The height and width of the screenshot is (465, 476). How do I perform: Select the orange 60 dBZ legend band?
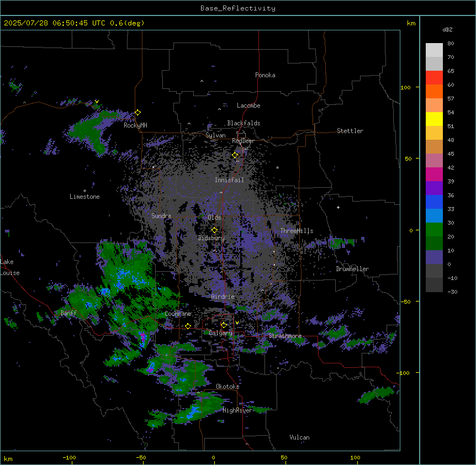click(434, 91)
